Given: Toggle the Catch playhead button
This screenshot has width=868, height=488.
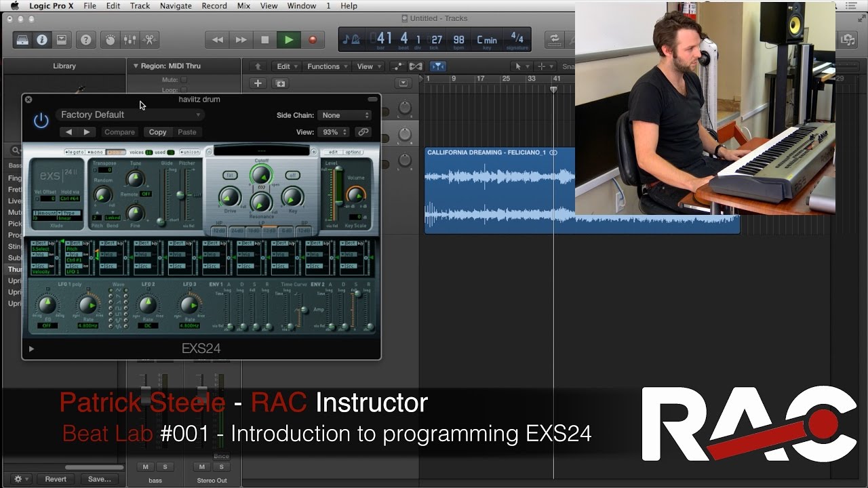Looking at the screenshot, I should (x=438, y=66).
